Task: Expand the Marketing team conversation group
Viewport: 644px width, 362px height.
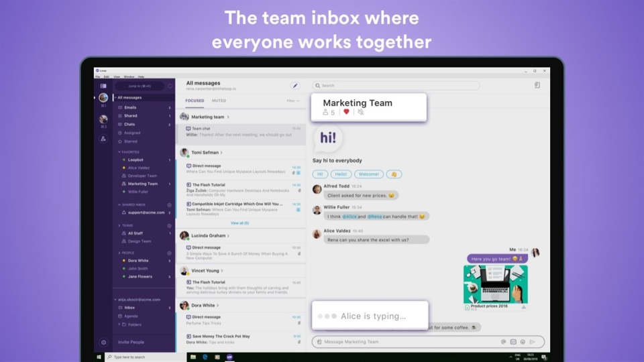Action: point(228,117)
